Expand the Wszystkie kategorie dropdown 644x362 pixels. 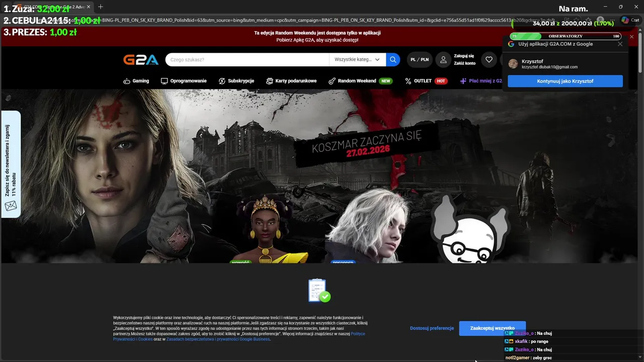point(357,59)
